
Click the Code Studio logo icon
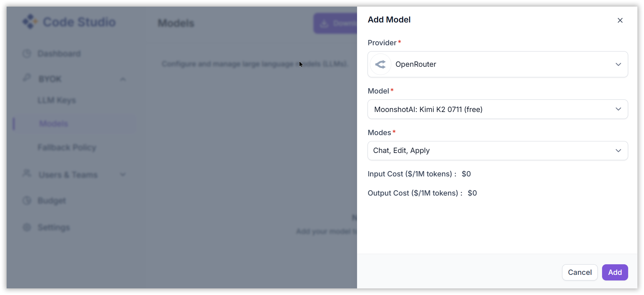(30, 22)
